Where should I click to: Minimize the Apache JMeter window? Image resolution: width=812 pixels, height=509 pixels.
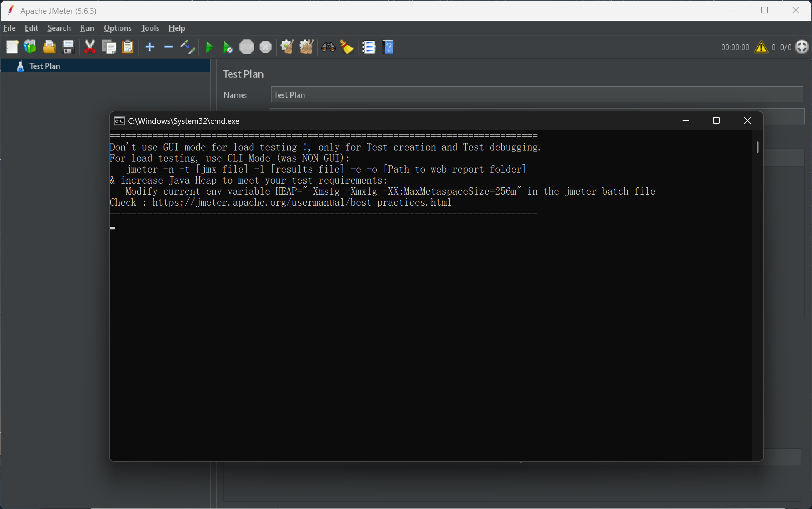coord(734,10)
